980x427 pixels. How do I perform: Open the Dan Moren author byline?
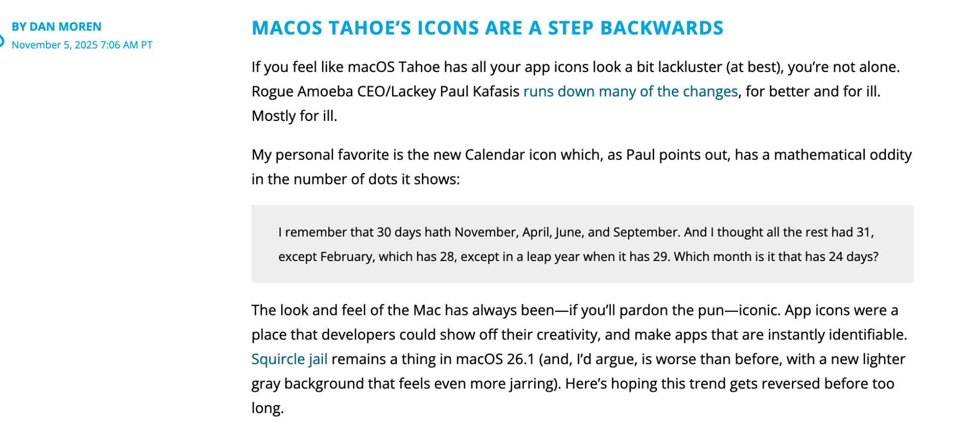pyautogui.click(x=56, y=26)
